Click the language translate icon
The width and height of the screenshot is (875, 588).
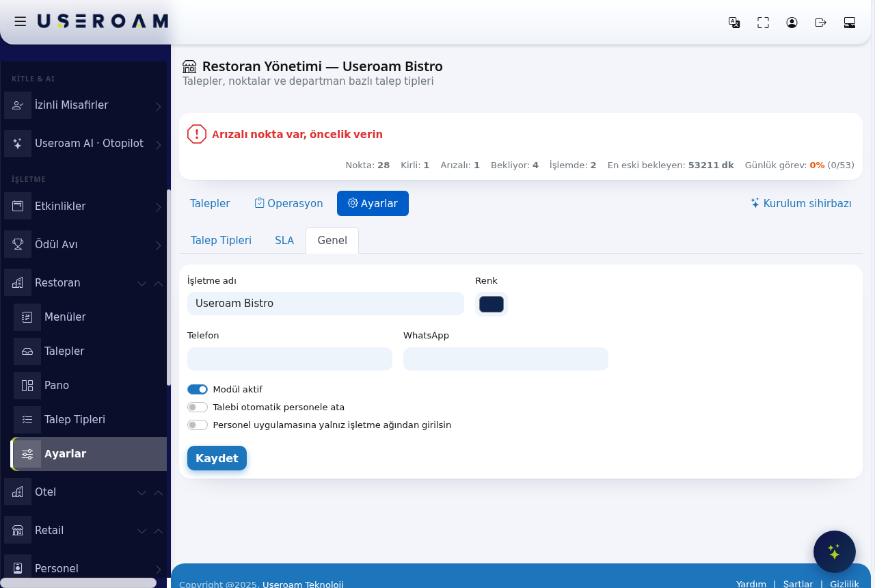[734, 23]
